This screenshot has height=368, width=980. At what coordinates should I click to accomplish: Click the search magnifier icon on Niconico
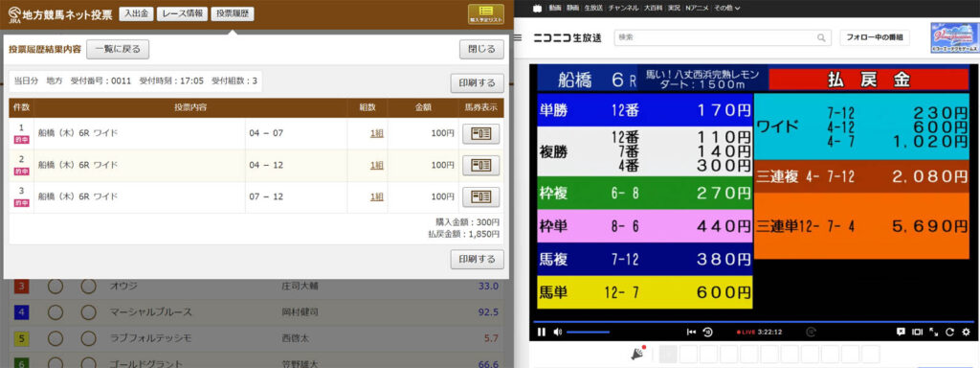coord(820,37)
